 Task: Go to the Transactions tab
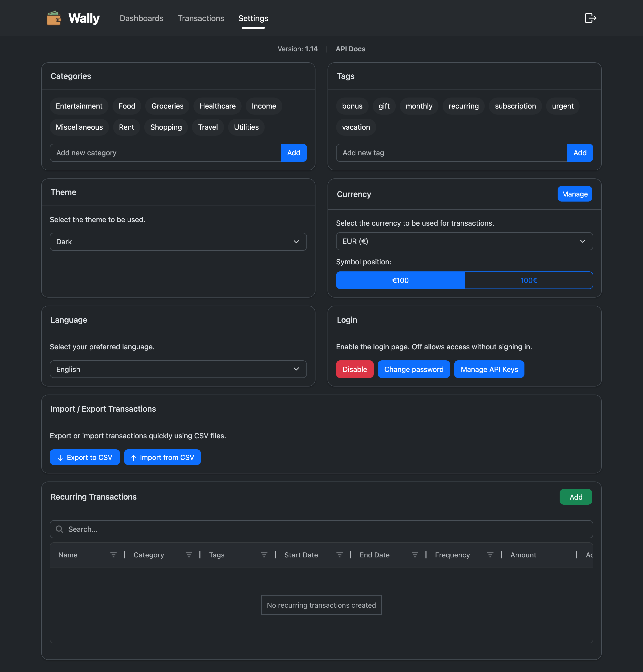click(201, 18)
